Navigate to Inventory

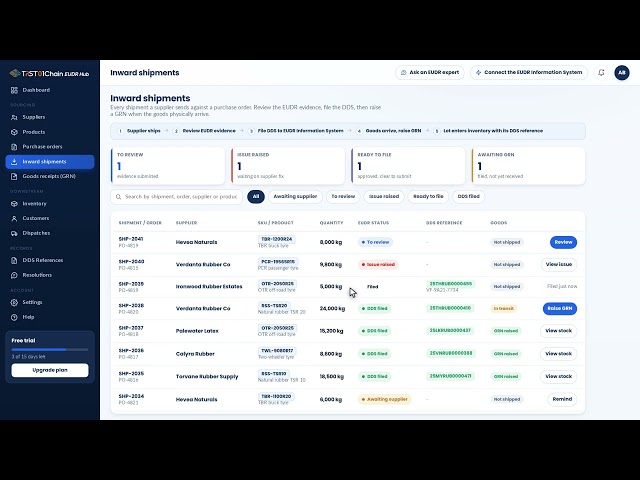point(50,204)
